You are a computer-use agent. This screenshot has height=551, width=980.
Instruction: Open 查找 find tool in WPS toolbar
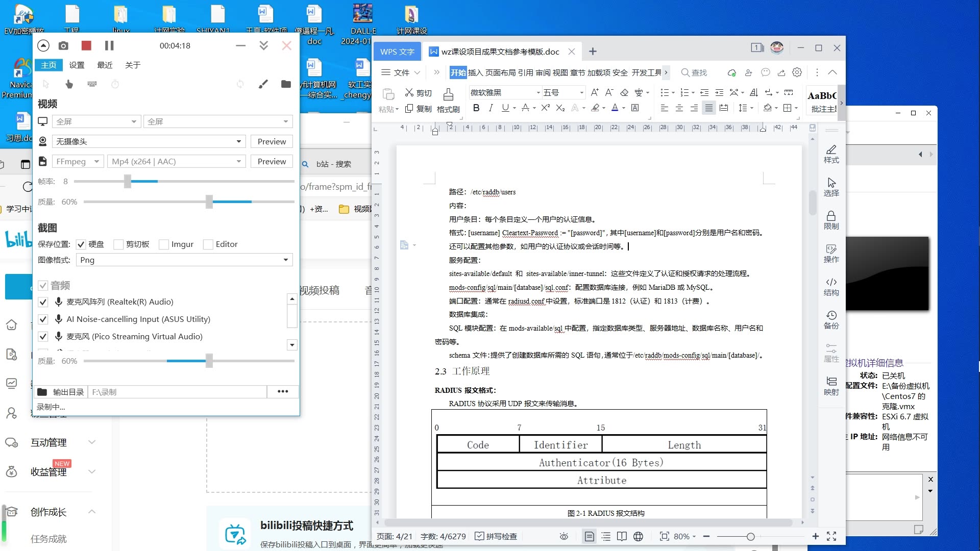[x=694, y=72]
